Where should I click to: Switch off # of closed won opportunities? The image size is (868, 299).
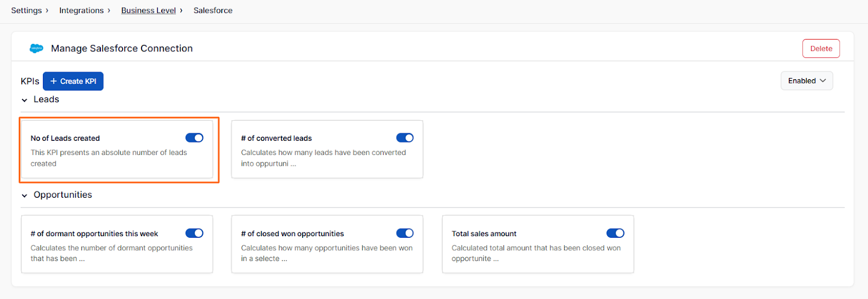tap(405, 233)
